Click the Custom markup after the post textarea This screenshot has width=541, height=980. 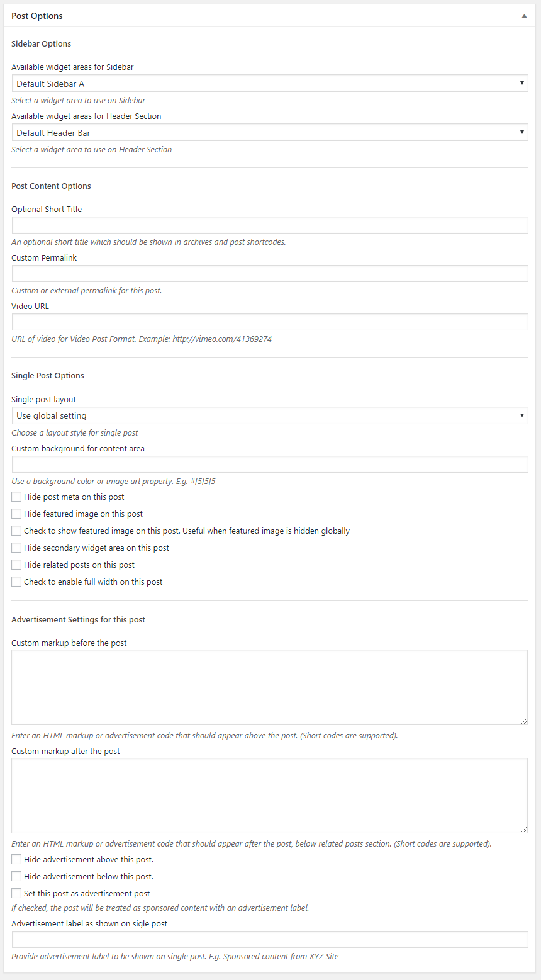[x=269, y=796]
